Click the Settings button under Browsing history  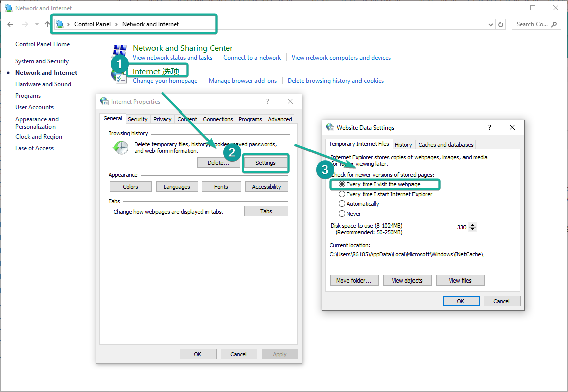(x=266, y=163)
